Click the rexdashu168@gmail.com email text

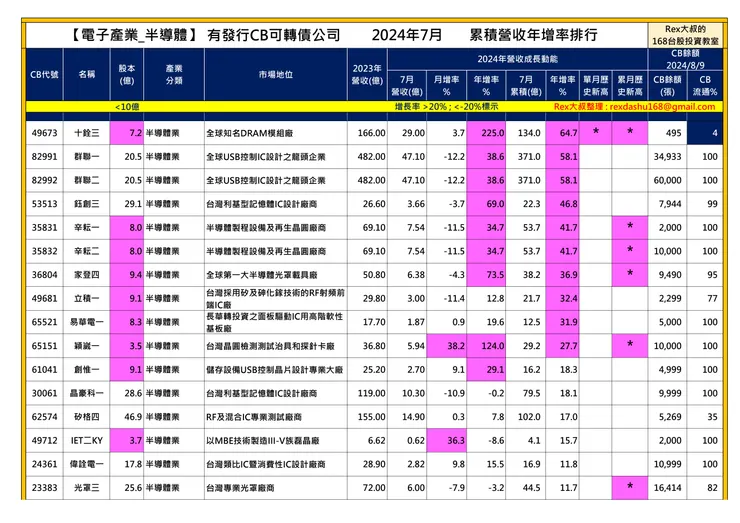pyautogui.click(x=662, y=107)
